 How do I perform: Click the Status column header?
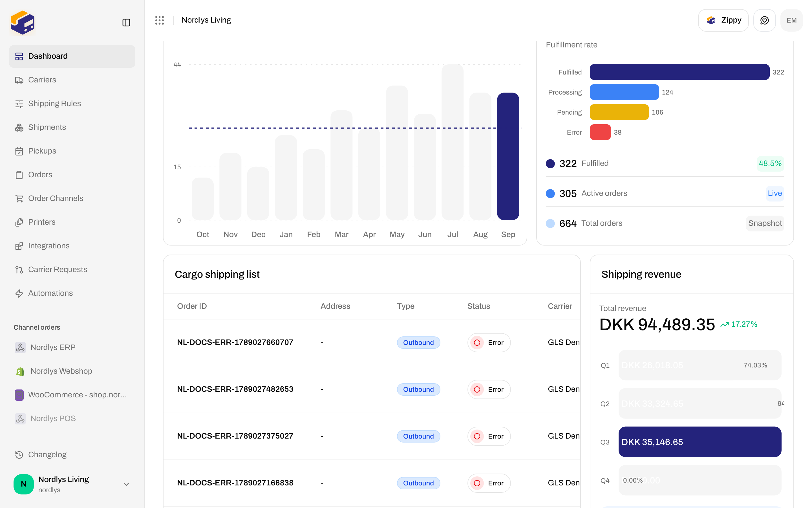[478, 306]
